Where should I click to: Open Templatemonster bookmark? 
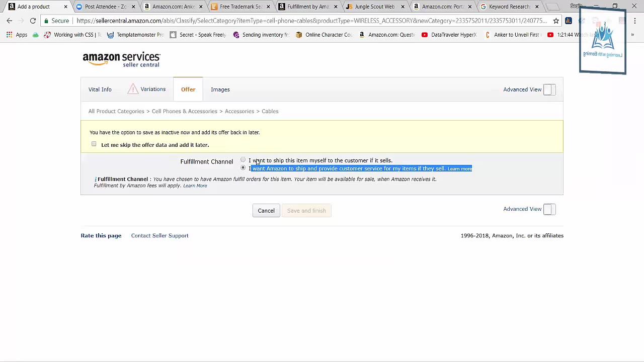135,35
